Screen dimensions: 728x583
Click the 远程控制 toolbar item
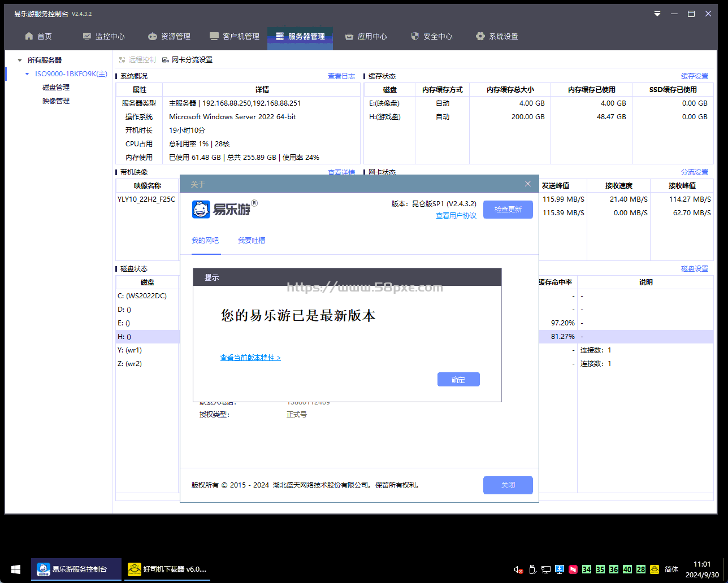[x=137, y=60]
